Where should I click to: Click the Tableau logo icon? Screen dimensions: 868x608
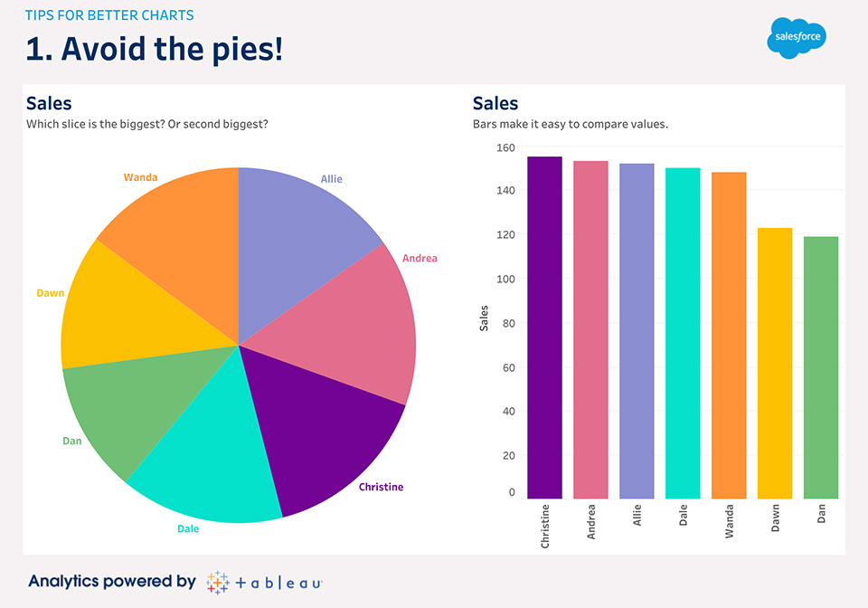[217, 582]
